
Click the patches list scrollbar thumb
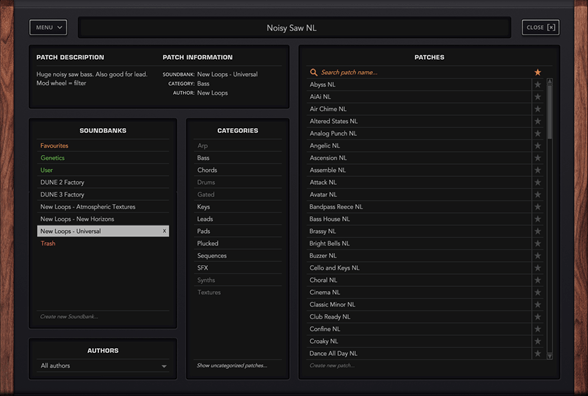[x=549, y=112]
